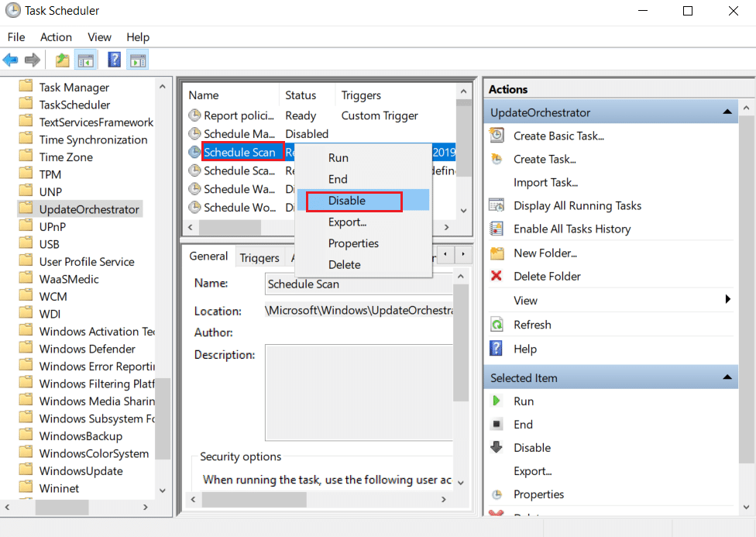
Task: Click the Status column header
Action: tap(307, 95)
